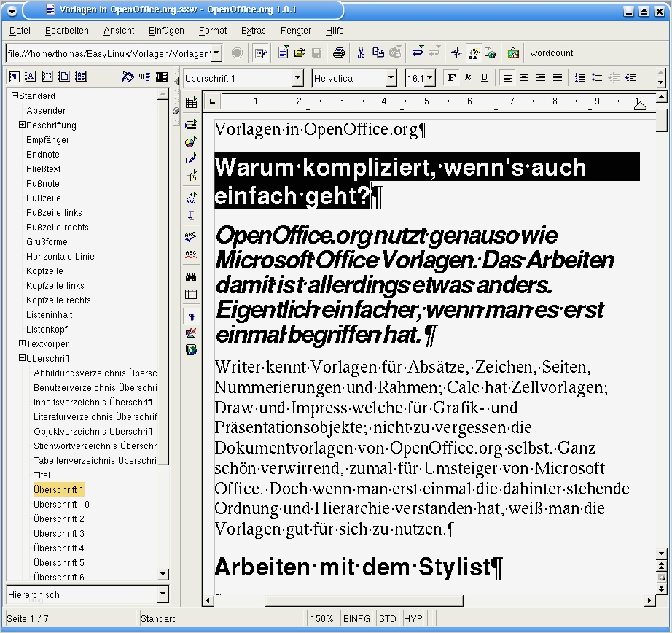Open Find with the binoculars icon
The width and height of the screenshot is (672, 633).
(x=191, y=277)
